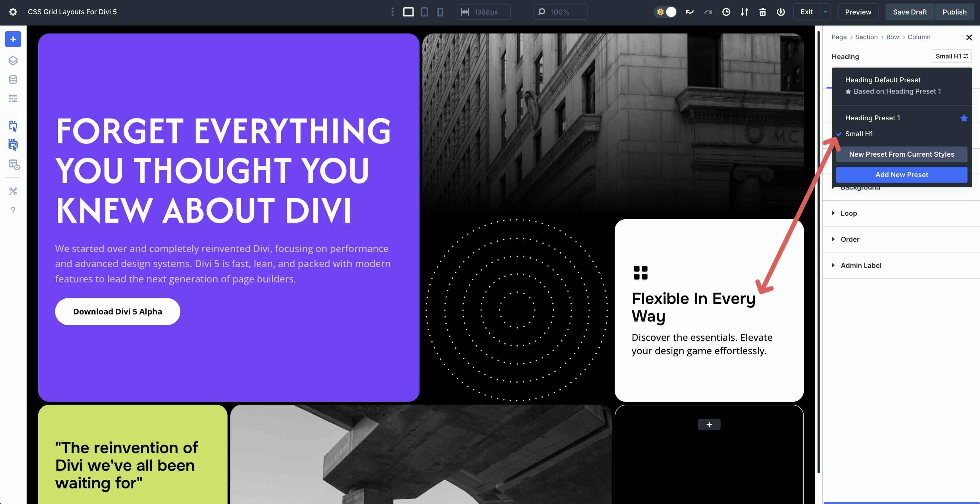Open the Layers panel in the left sidebar

click(13, 60)
